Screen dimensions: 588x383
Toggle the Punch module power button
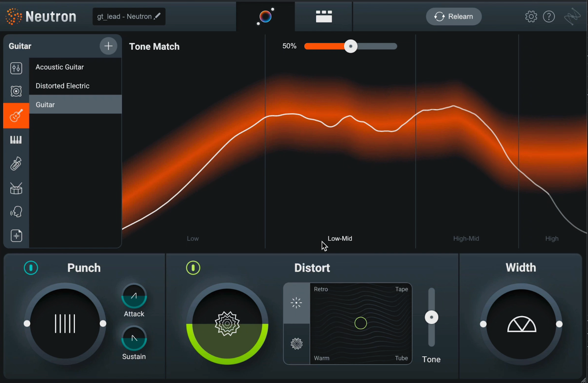[x=31, y=268]
